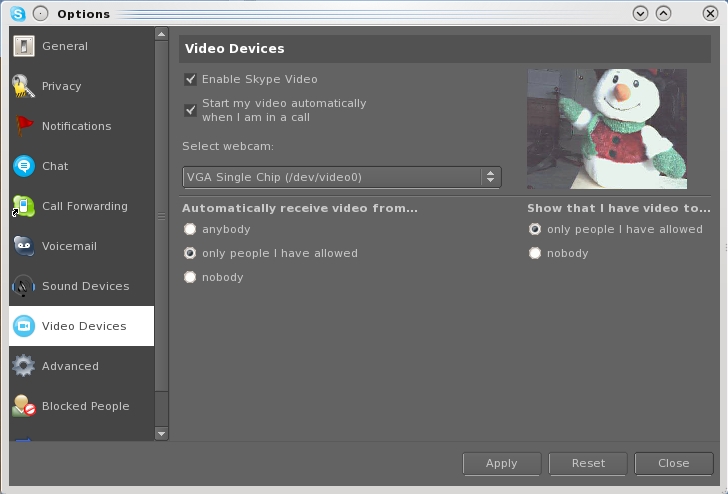Click the webcam combo box up/down arrows
This screenshot has width=728, height=494.
click(490, 177)
